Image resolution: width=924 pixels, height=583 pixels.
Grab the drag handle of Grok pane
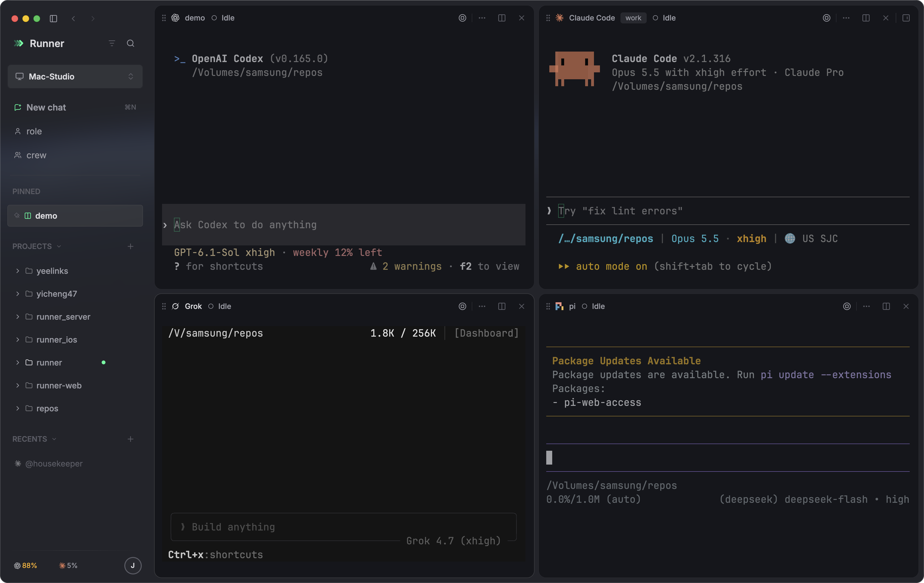click(164, 306)
